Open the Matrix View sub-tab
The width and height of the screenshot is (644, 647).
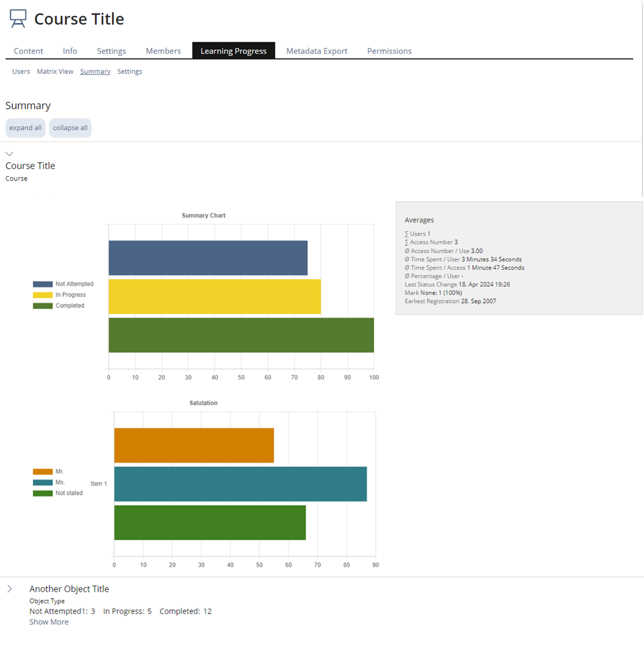(55, 71)
